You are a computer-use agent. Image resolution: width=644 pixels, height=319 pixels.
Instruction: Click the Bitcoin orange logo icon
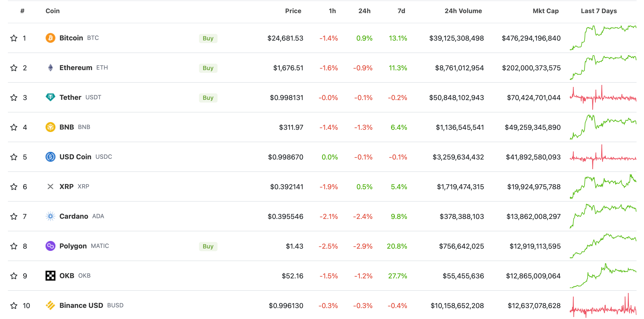coord(50,38)
